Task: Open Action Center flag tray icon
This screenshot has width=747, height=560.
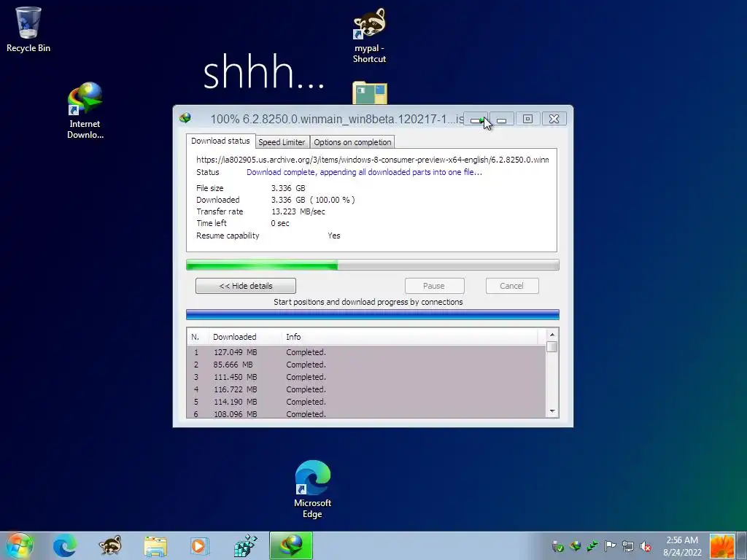Action: (x=611, y=546)
